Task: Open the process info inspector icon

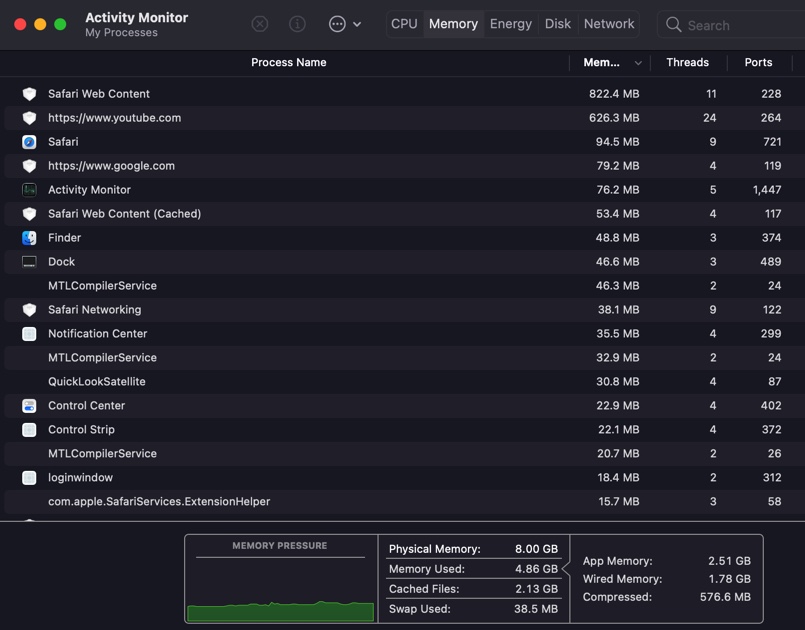Action: (297, 24)
